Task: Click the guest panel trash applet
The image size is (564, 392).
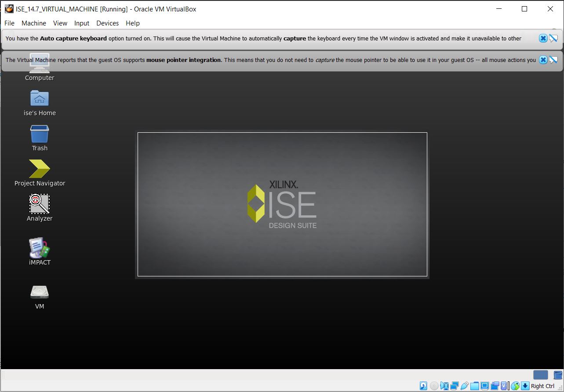Action: pos(558,375)
